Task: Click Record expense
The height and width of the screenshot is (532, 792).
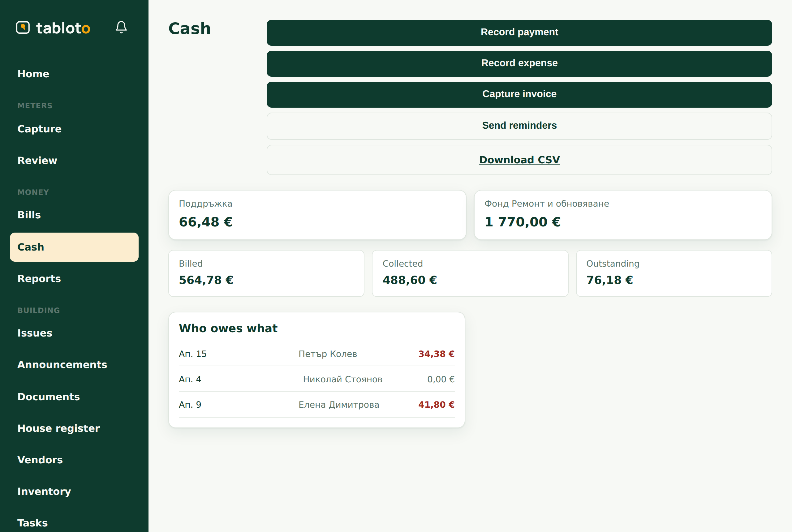Action: pos(519,63)
